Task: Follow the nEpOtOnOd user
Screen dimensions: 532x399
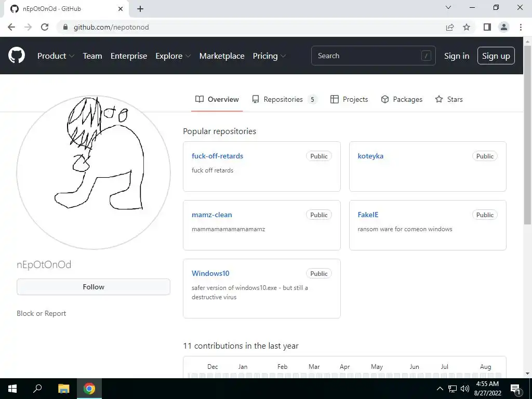Action: 94,287
